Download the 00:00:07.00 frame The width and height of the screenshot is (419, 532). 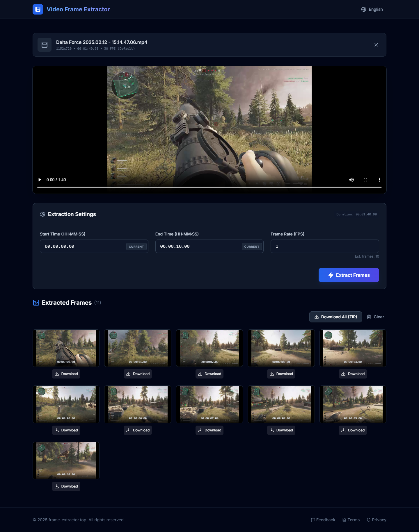coord(210,430)
